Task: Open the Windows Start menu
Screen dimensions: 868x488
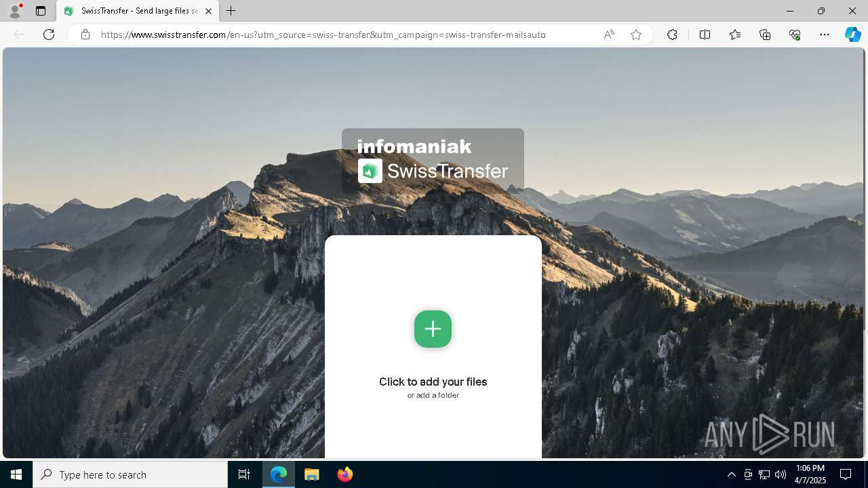Action: tap(16, 474)
